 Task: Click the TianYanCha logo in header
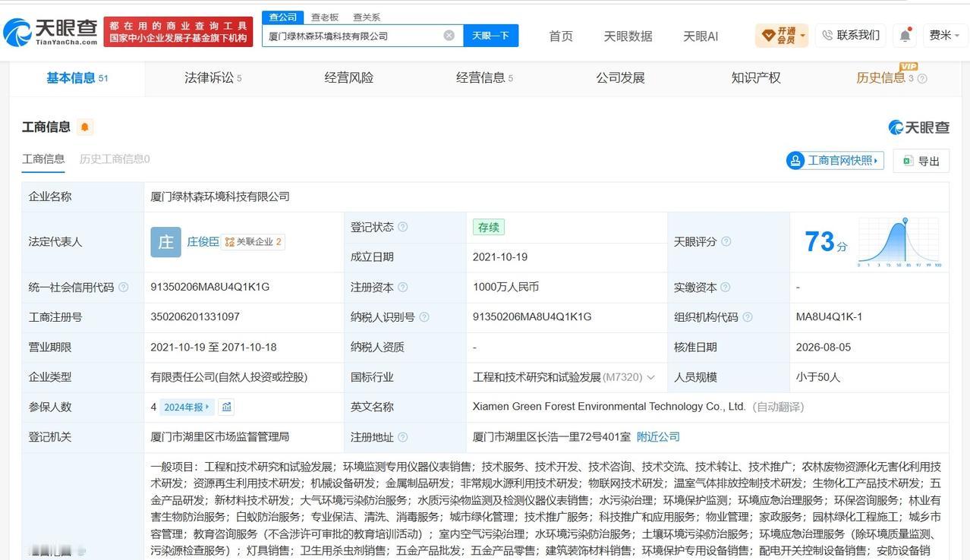pyautogui.click(x=50, y=32)
